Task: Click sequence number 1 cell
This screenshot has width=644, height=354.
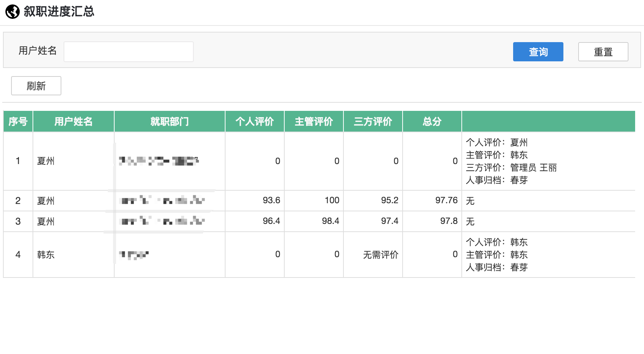Action: click(18, 161)
